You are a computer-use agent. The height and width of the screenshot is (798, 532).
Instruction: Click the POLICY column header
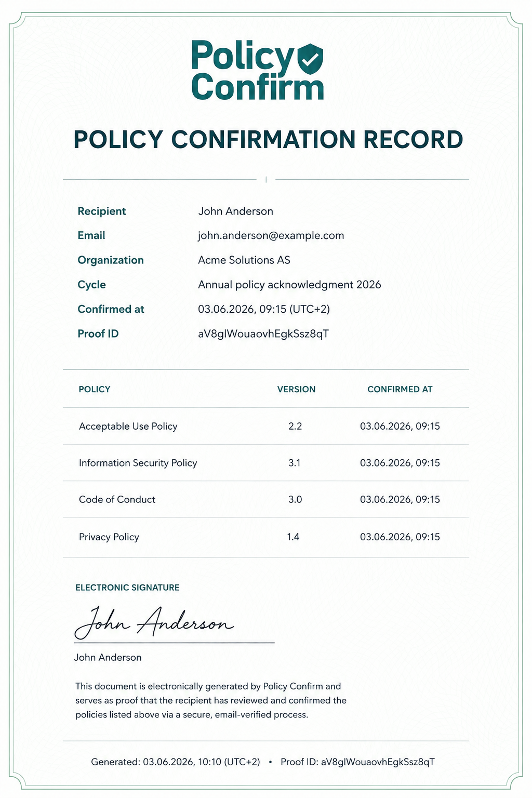pos(95,389)
